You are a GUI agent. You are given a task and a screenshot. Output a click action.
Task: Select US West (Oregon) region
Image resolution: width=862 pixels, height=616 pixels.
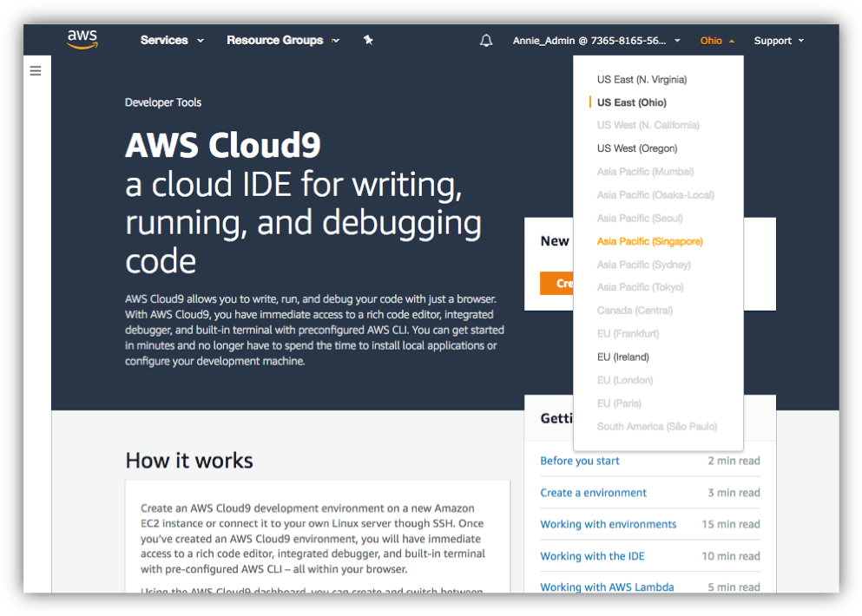click(637, 148)
